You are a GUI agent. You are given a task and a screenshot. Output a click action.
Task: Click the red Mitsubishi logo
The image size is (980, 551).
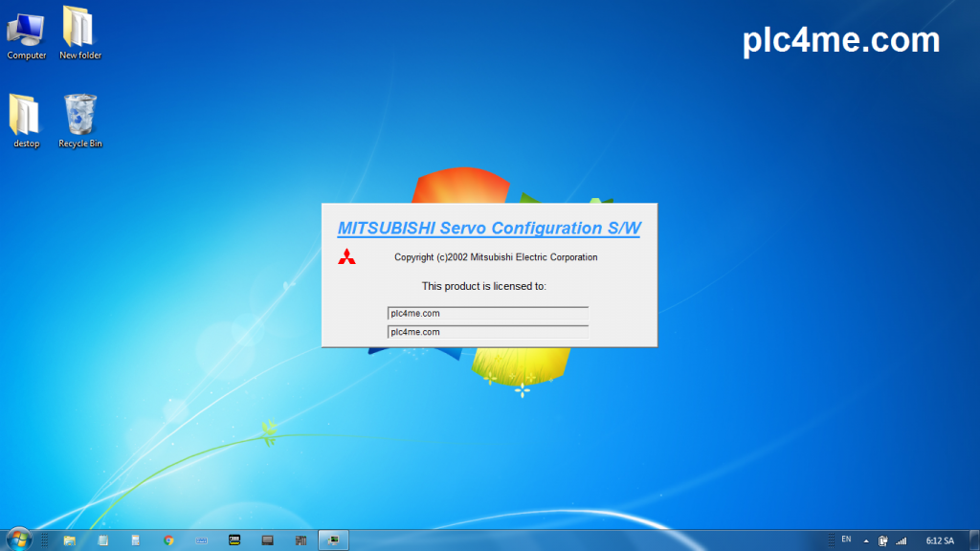(346, 256)
